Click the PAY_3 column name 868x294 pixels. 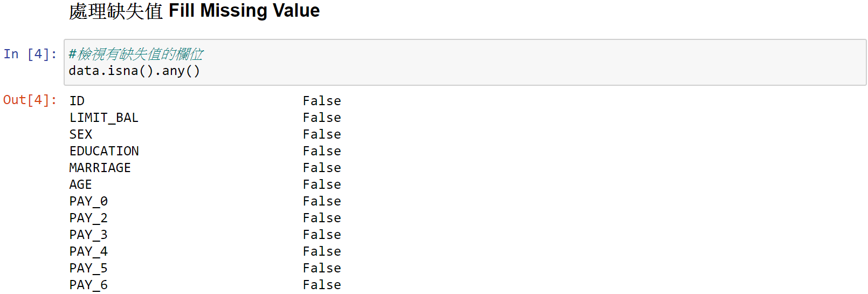[88, 235]
